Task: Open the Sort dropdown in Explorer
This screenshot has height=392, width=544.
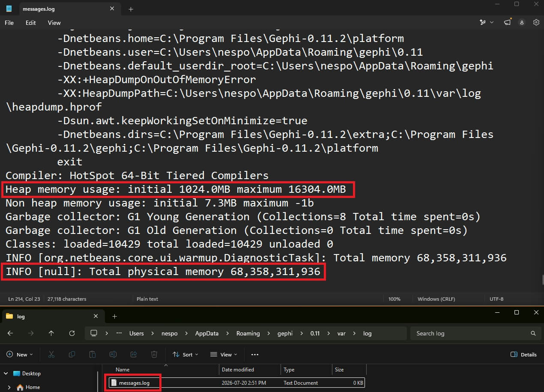Action: (x=185, y=354)
